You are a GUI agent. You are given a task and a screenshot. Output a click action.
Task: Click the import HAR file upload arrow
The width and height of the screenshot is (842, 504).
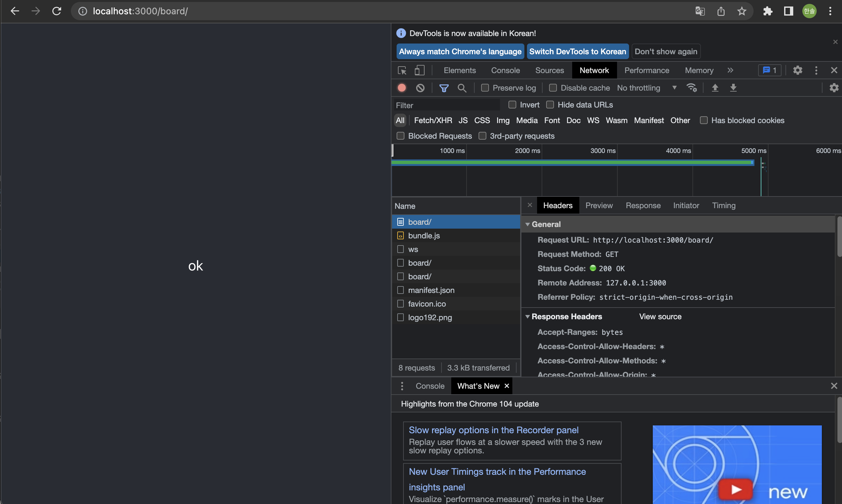pos(715,88)
